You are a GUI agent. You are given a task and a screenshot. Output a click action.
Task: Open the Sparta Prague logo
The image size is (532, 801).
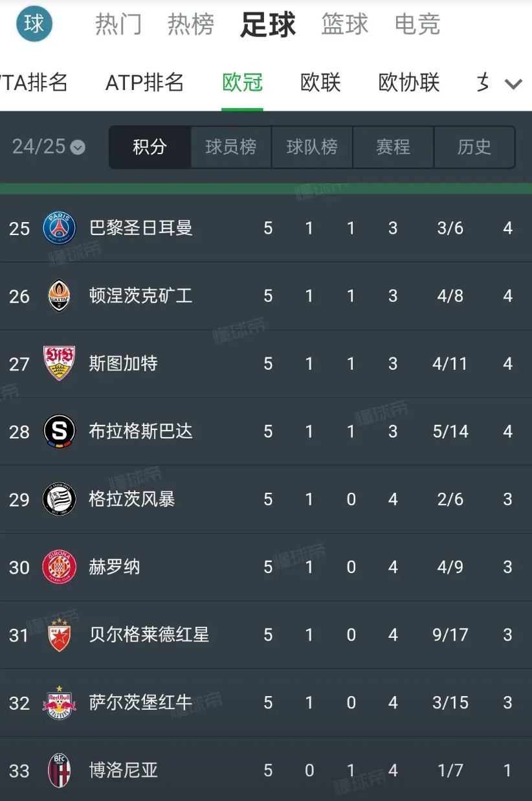(59, 431)
